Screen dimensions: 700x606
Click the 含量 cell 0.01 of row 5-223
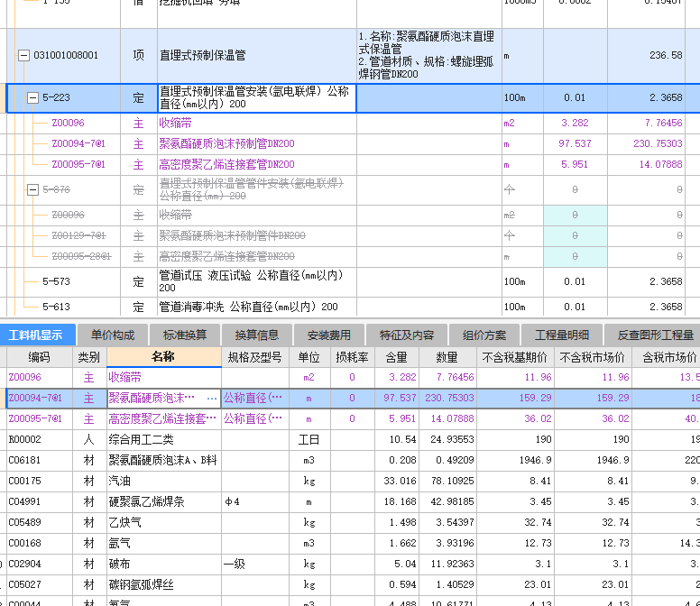(575, 97)
